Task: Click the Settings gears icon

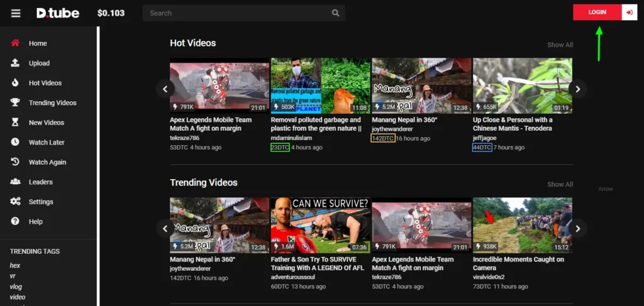Action: (x=15, y=202)
